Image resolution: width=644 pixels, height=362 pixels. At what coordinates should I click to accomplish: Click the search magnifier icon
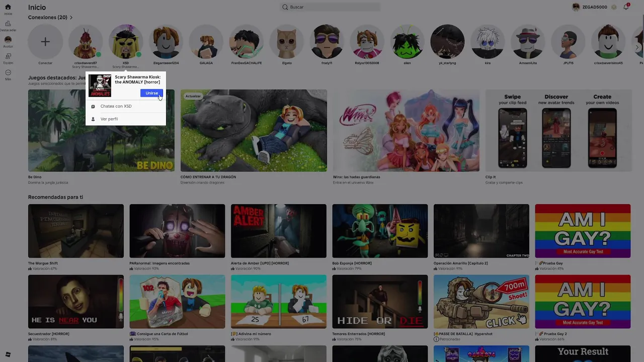[x=285, y=7]
